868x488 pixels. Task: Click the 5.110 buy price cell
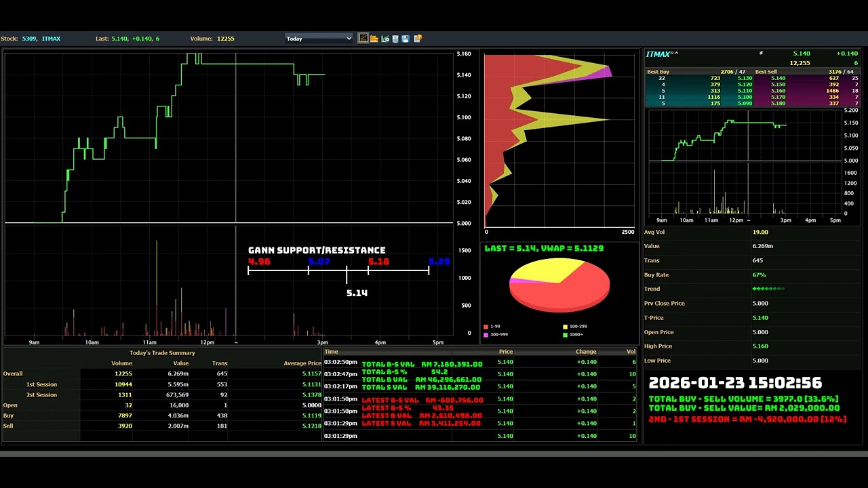click(745, 91)
